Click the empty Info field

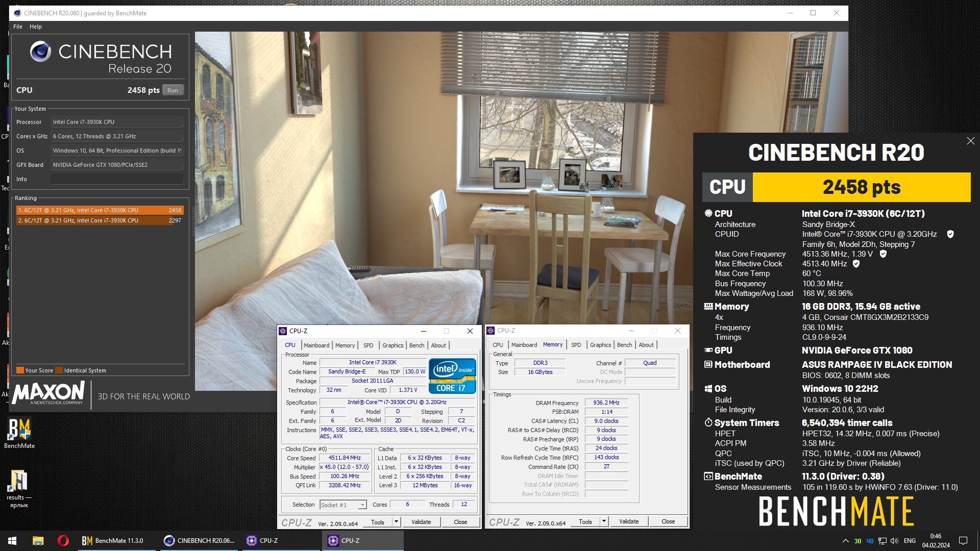point(117,179)
